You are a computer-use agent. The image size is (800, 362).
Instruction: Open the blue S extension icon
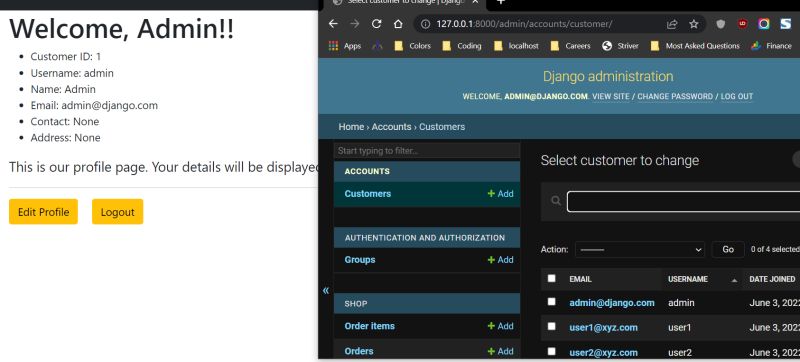pyautogui.click(x=786, y=24)
